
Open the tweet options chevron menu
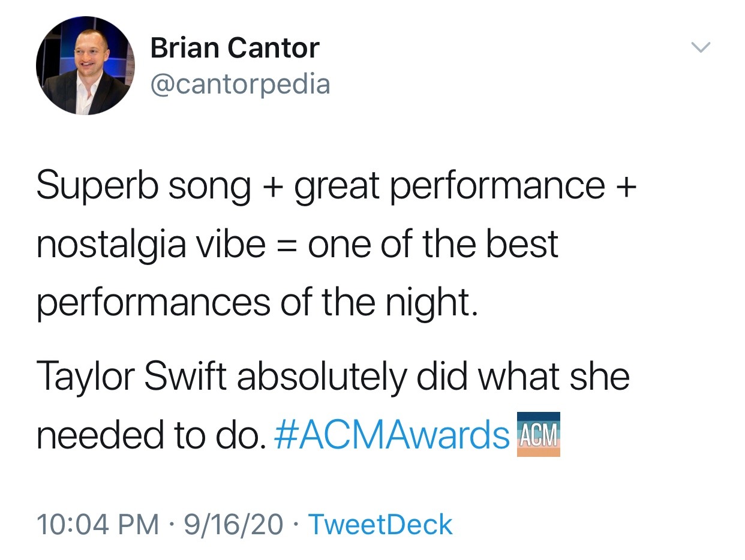[x=701, y=46]
